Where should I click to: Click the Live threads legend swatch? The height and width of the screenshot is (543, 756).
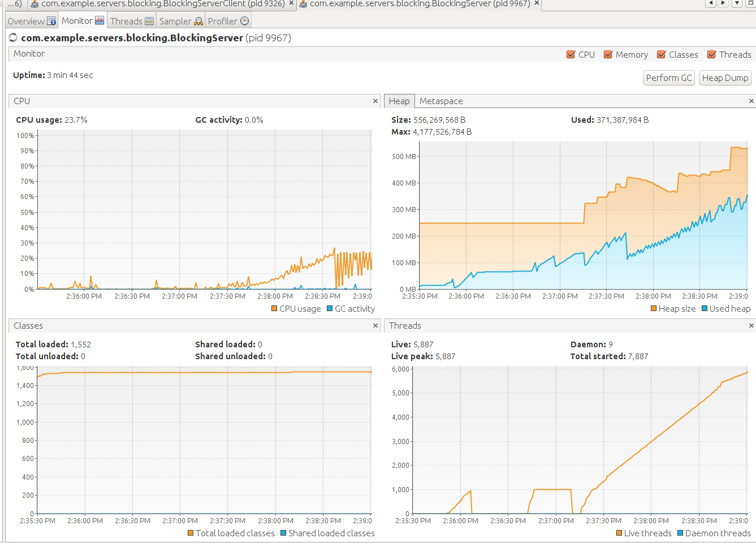tap(619, 533)
